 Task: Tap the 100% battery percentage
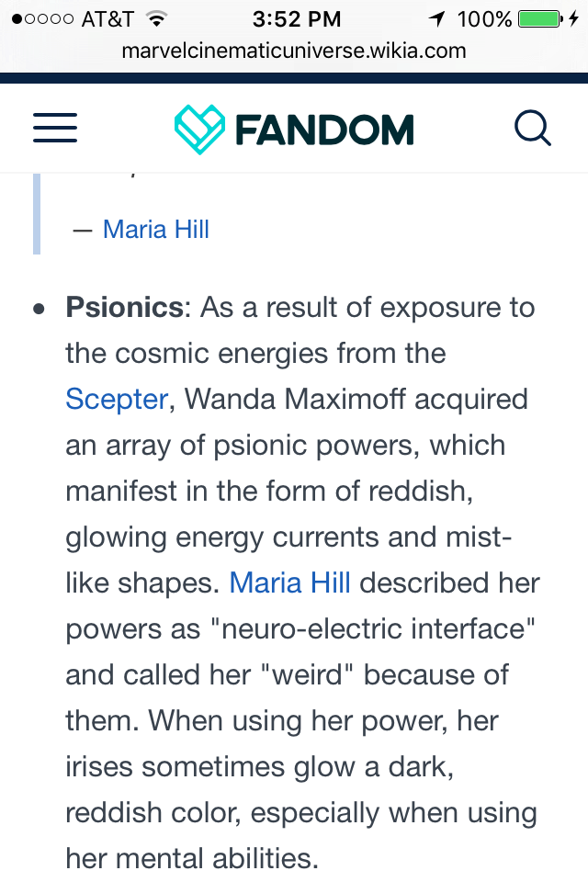tap(484, 19)
